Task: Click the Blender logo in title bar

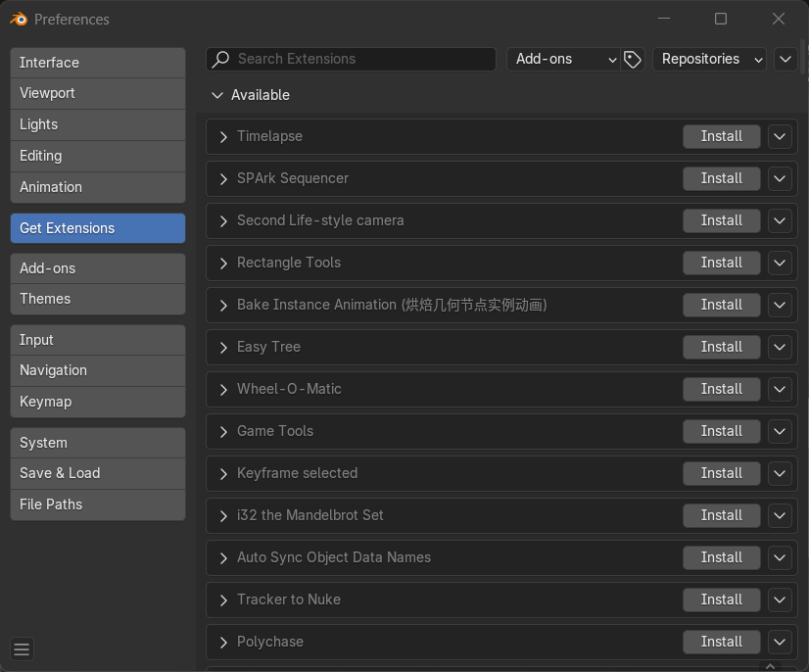Action: (18, 19)
